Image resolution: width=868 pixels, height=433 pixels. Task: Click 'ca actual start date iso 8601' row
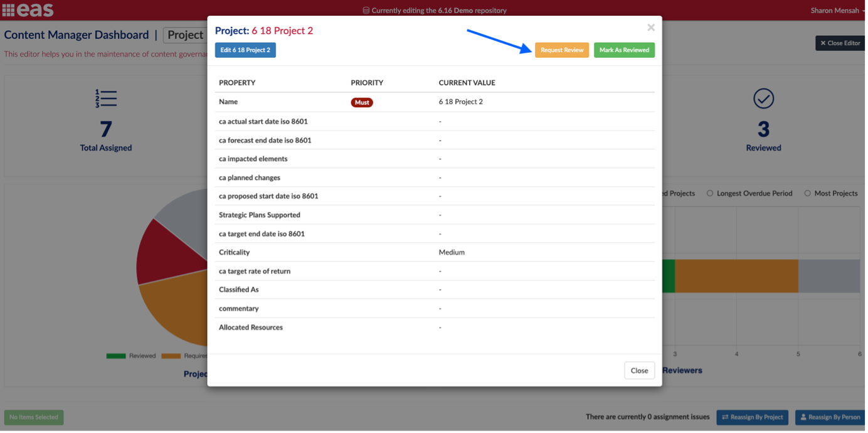pyautogui.click(x=435, y=121)
